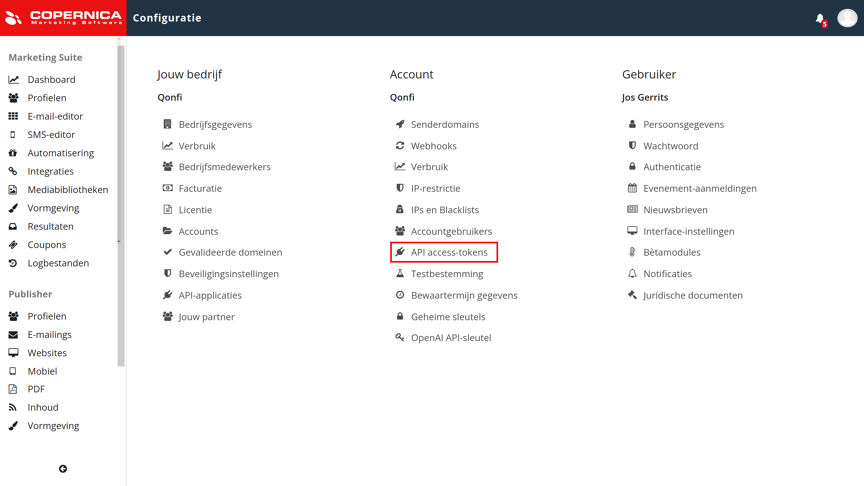Image resolution: width=864 pixels, height=486 pixels.
Task: Open Verbruik under Account
Action: (429, 167)
